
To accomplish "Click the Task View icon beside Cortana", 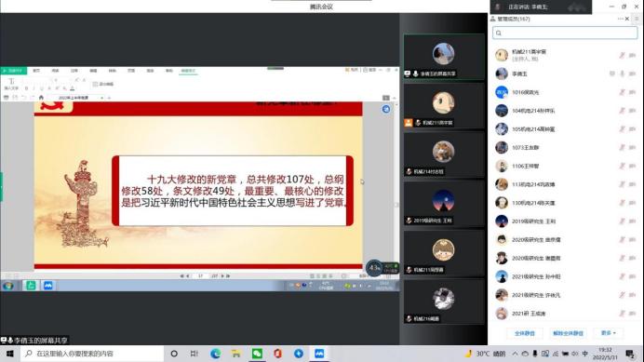I will pos(195,354).
